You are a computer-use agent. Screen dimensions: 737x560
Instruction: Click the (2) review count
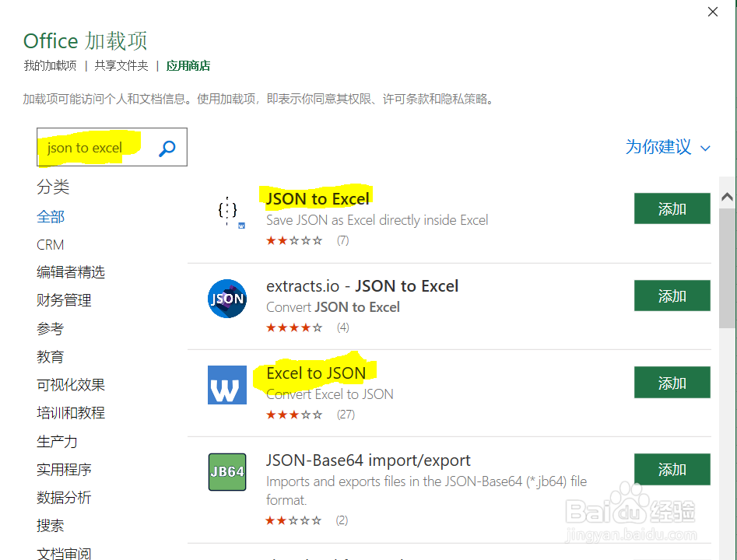click(x=342, y=520)
